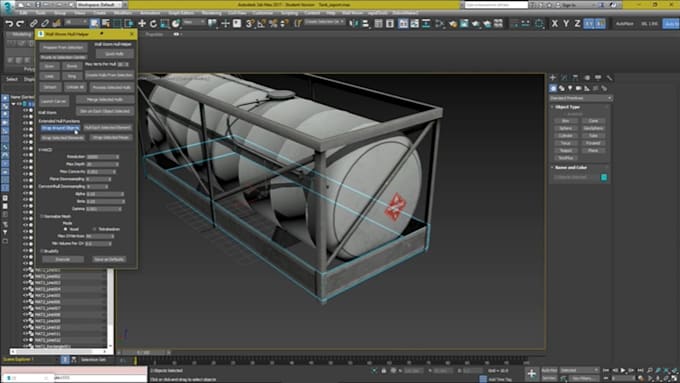Activate the Select Object tool
680x383 pixels.
point(94,23)
